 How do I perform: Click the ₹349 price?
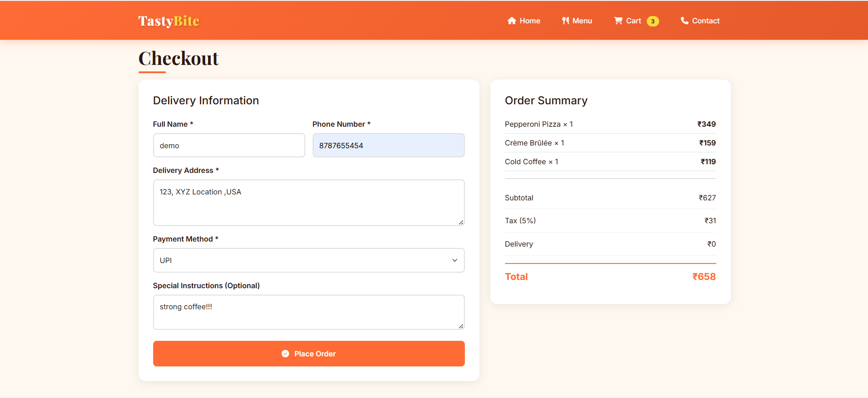[x=707, y=124]
